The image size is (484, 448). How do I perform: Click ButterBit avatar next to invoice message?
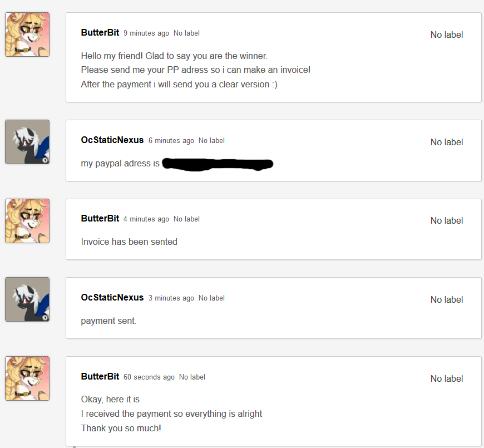27,221
